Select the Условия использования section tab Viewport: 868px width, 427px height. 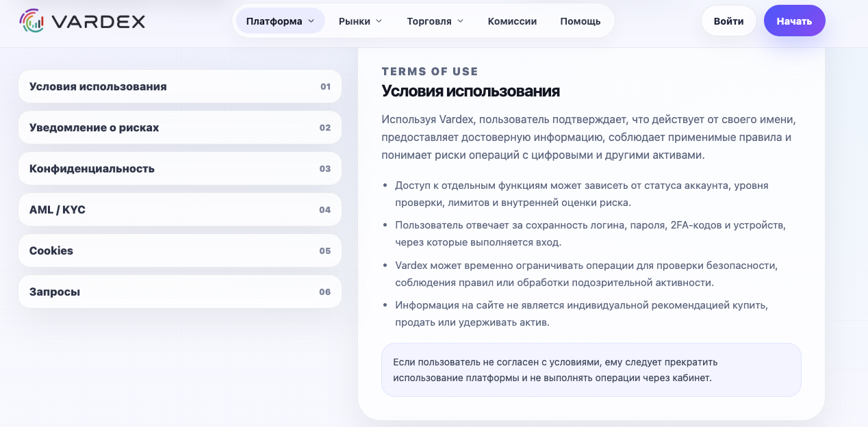pos(180,86)
